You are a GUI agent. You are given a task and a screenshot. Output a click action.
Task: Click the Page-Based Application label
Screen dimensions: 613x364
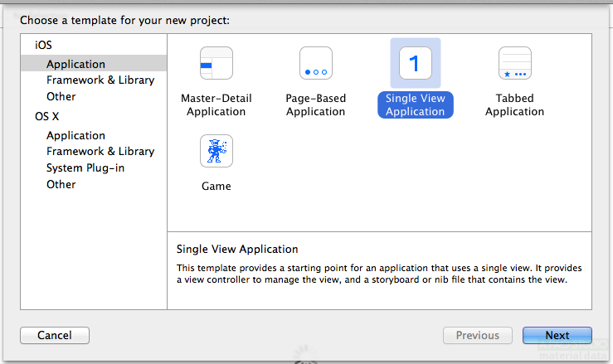316,105
